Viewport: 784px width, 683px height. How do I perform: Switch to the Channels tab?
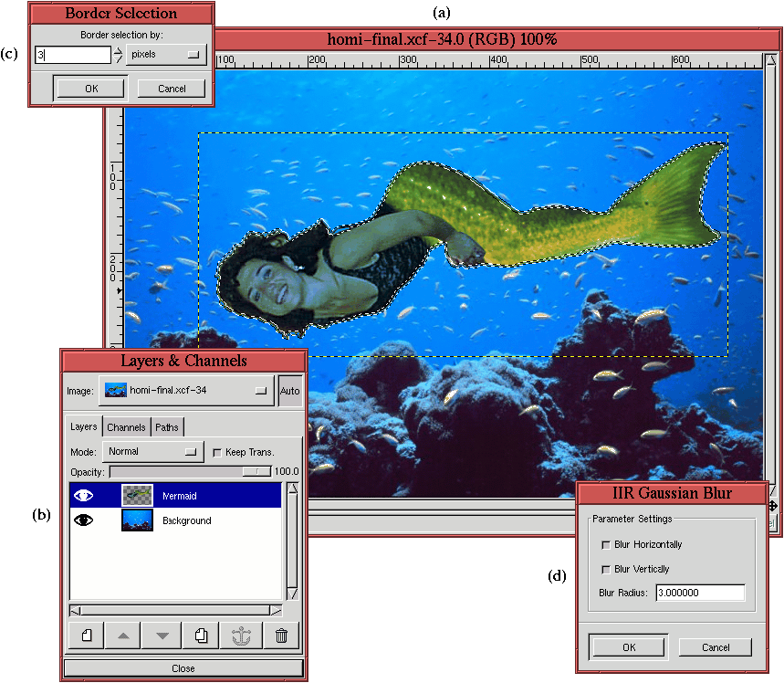coord(126,427)
